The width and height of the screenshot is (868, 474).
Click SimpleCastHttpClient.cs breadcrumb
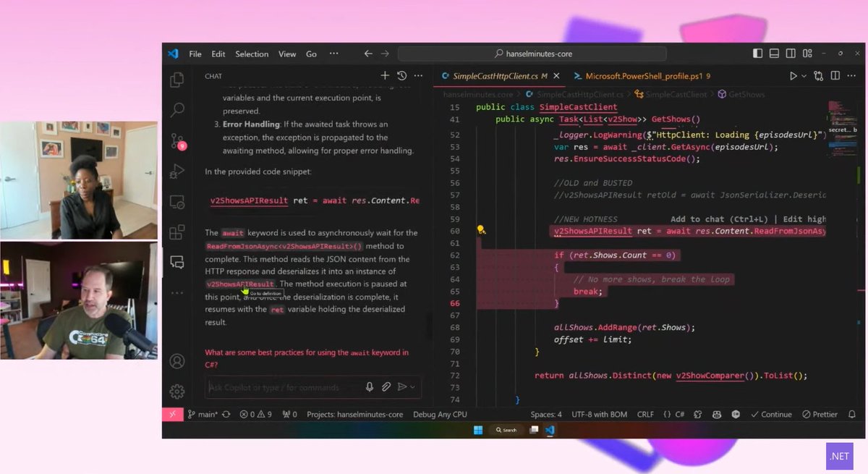575,94
